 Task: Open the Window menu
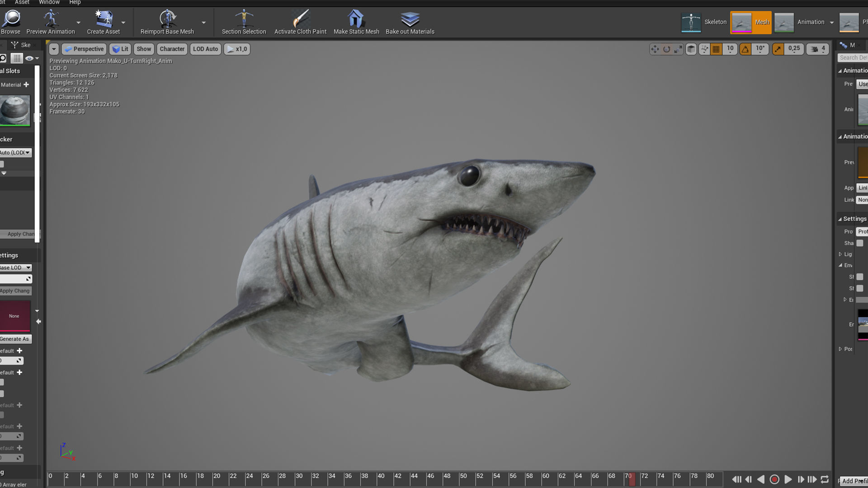pyautogui.click(x=49, y=2)
